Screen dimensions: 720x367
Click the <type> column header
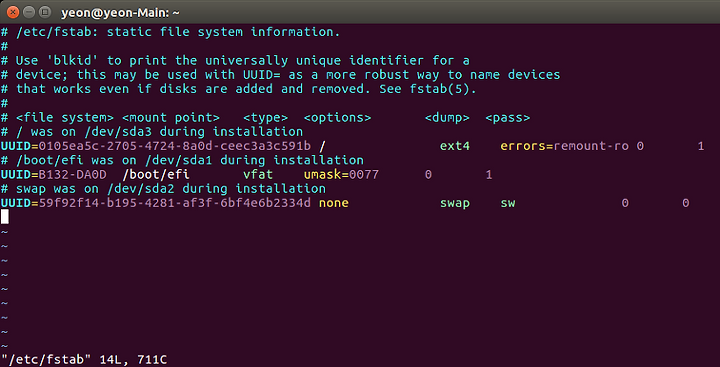tap(265, 118)
